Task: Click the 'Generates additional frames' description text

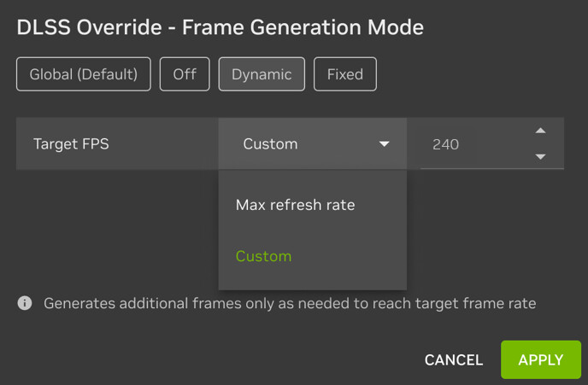Action: click(x=171, y=303)
